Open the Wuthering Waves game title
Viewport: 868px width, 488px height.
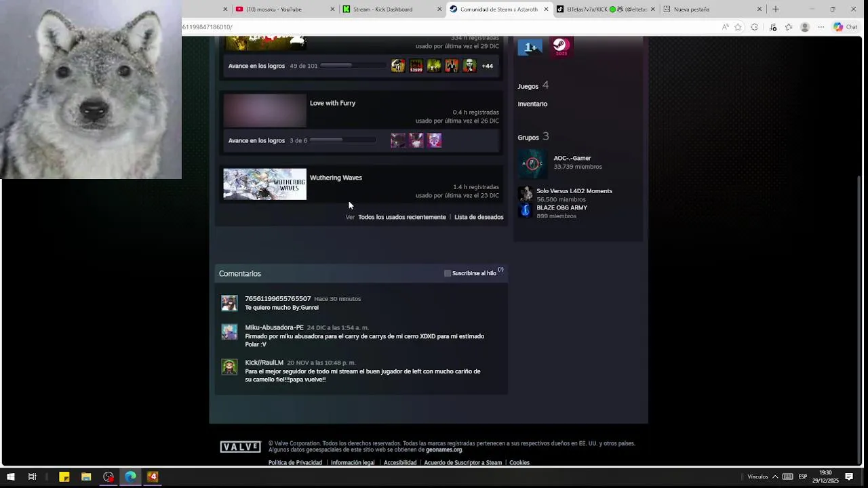pos(336,178)
